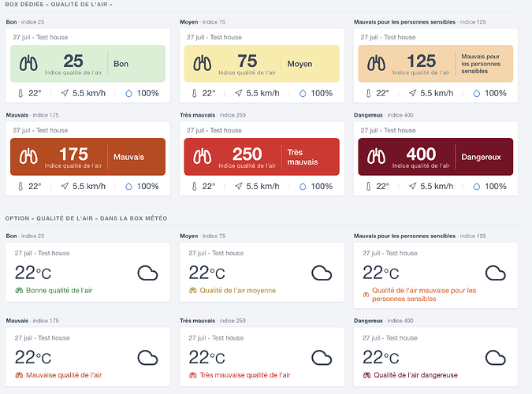
Task: Click the 'Très mauvais' label in the 250 card
Action: tap(303, 157)
